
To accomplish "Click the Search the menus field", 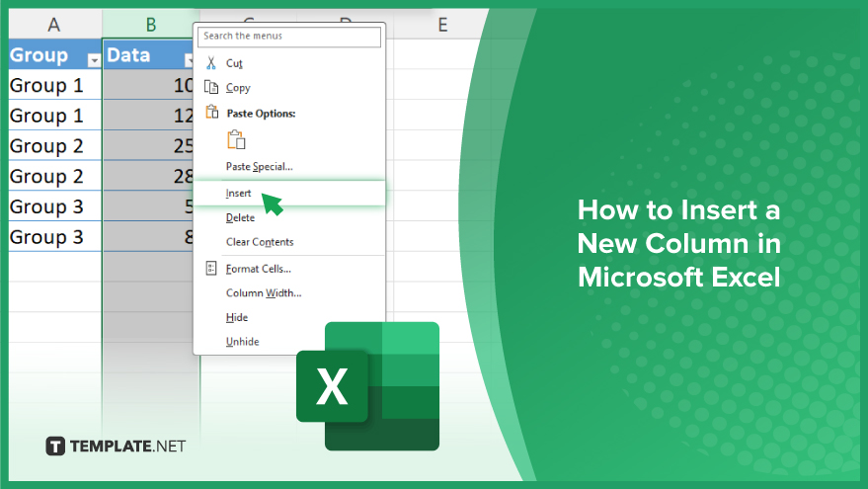I will tap(289, 36).
